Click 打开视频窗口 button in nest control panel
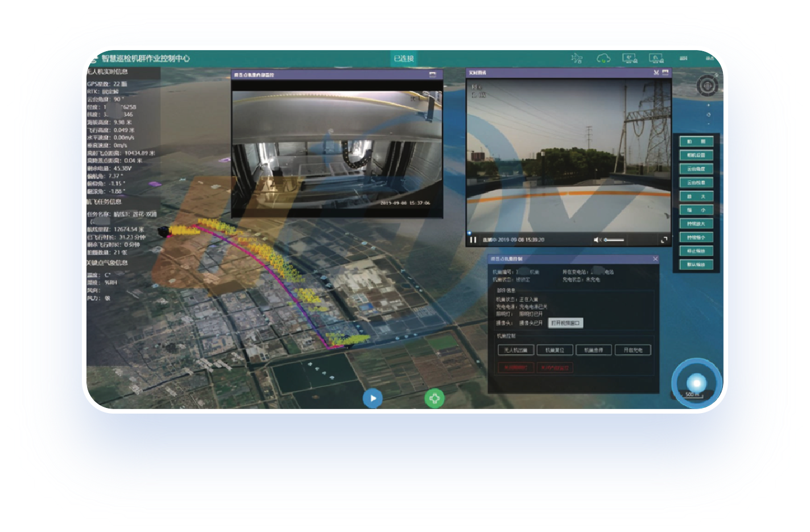The width and height of the screenshot is (810, 532). tap(565, 323)
